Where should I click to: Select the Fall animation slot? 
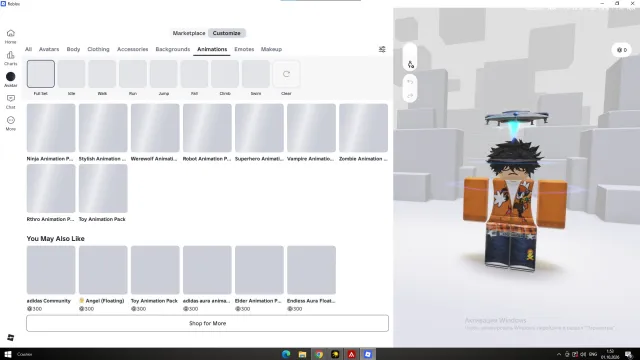coord(194,74)
